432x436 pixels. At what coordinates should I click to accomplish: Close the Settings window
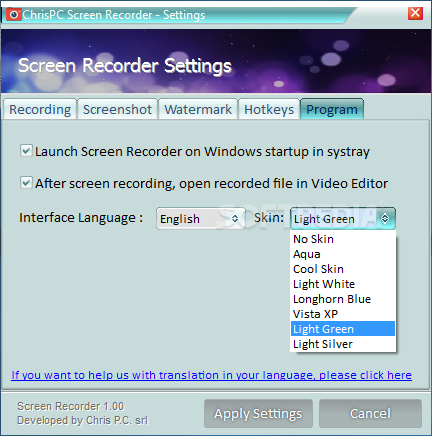tap(415, 13)
